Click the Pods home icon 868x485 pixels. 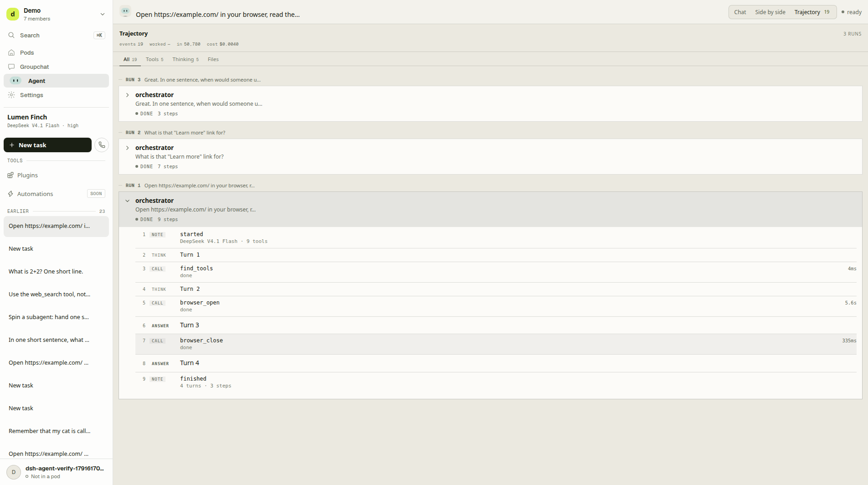(x=11, y=52)
